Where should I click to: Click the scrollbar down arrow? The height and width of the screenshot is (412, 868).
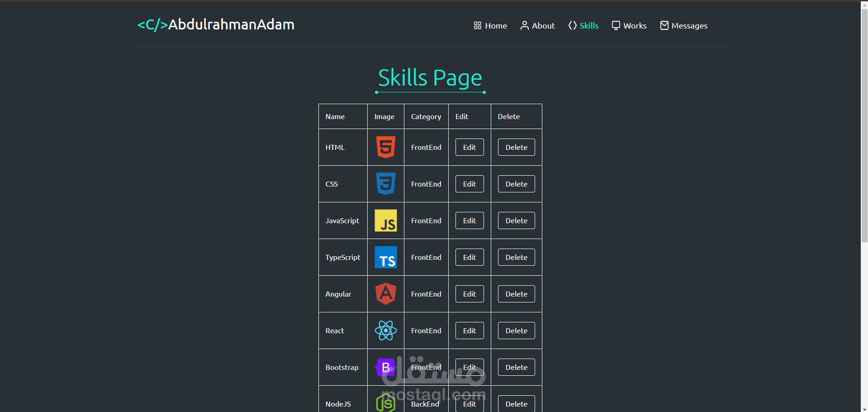coord(864,408)
